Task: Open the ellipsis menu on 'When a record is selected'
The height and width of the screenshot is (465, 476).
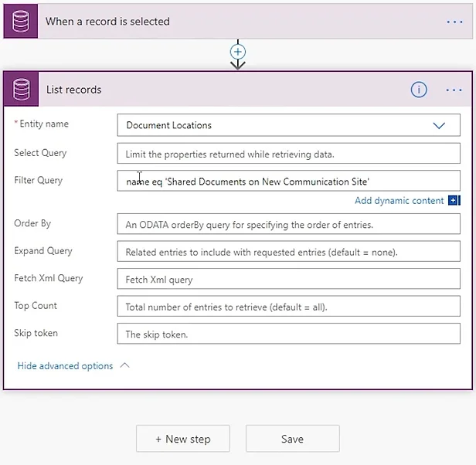Action: pyautogui.click(x=454, y=22)
